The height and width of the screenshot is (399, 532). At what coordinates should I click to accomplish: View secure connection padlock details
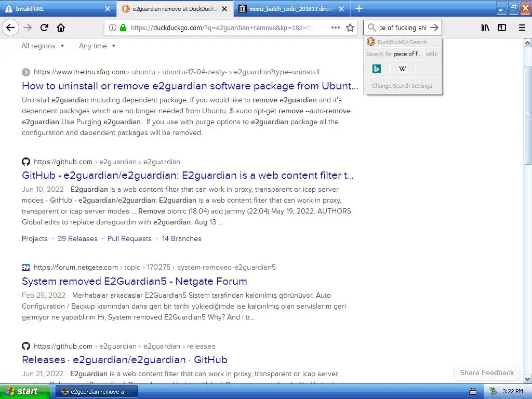(x=123, y=28)
